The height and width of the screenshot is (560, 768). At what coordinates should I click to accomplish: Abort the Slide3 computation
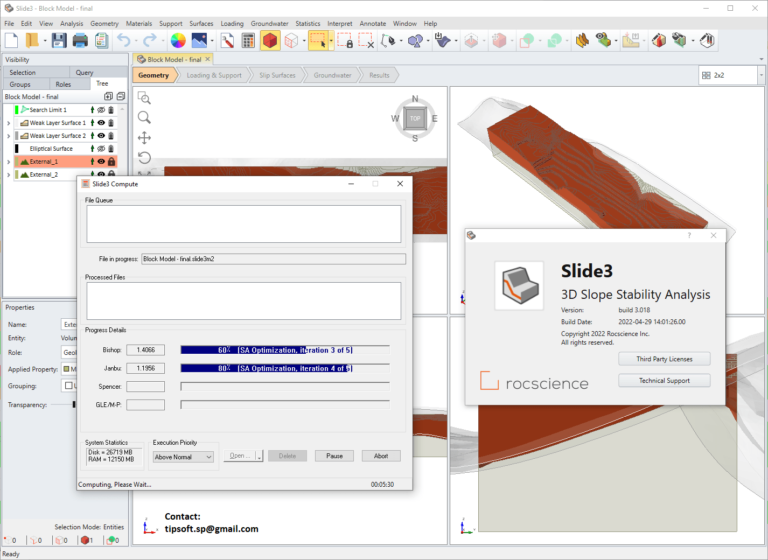381,456
